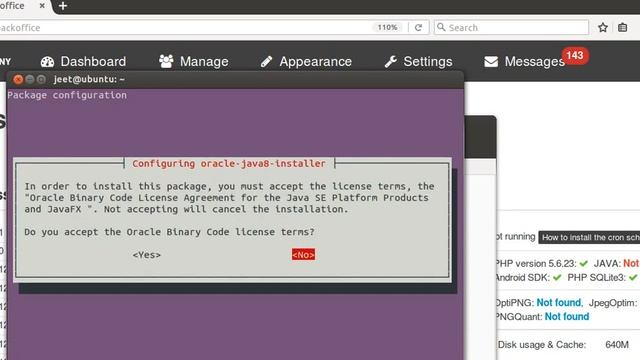Screen dimensions: 640x360
Task: Click the PHP version green checkmark
Action: click(584, 263)
